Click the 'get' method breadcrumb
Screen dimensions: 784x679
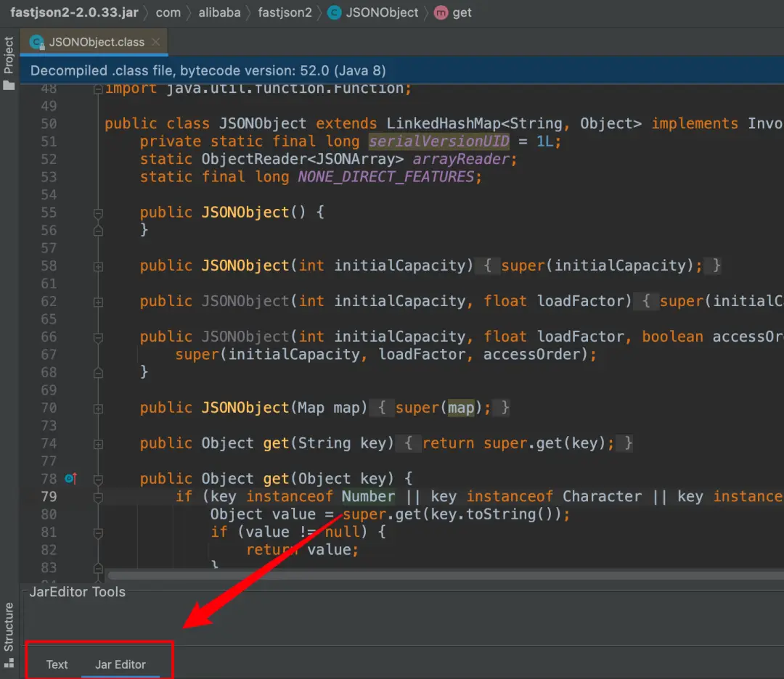coord(462,12)
